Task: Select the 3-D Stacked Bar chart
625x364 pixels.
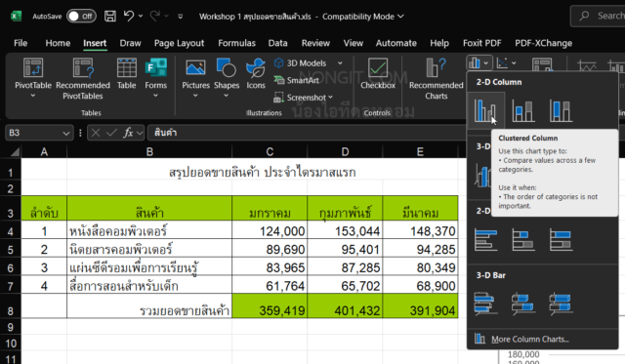Action: click(523, 303)
